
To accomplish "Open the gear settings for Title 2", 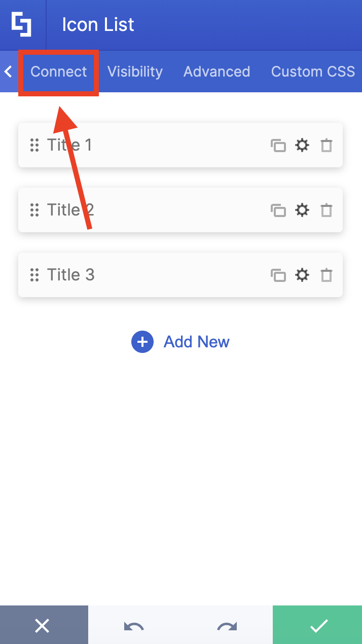I will 302,210.
